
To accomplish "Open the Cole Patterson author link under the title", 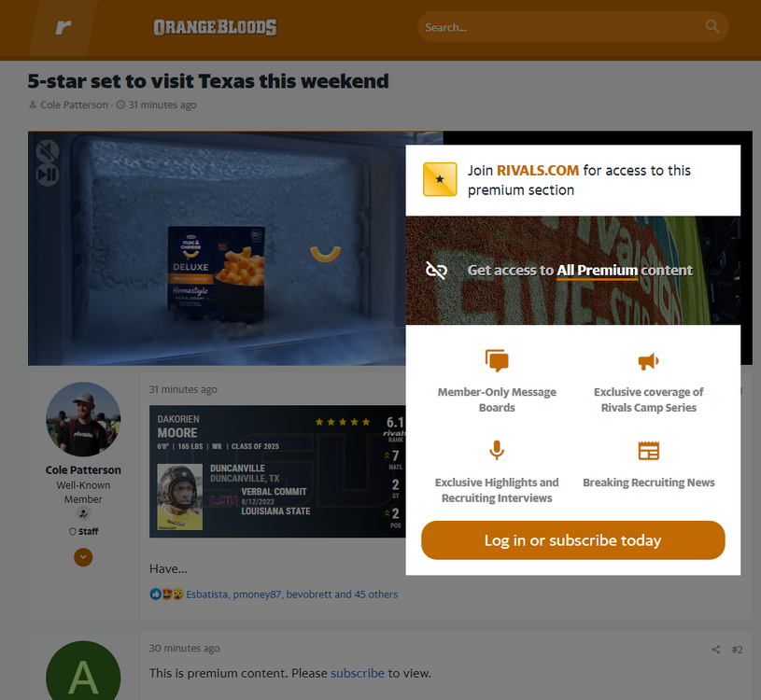I will (x=74, y=105).
